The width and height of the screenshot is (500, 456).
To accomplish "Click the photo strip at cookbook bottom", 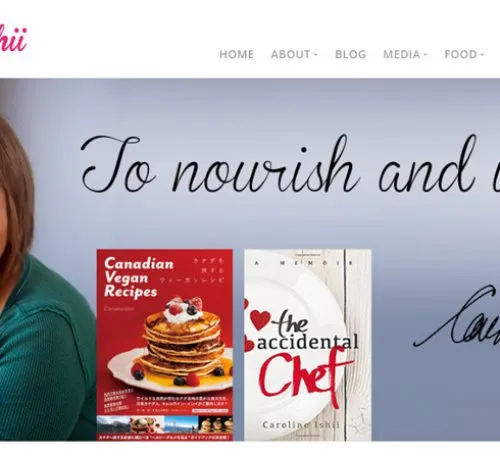I will click(x=165, y=425).
